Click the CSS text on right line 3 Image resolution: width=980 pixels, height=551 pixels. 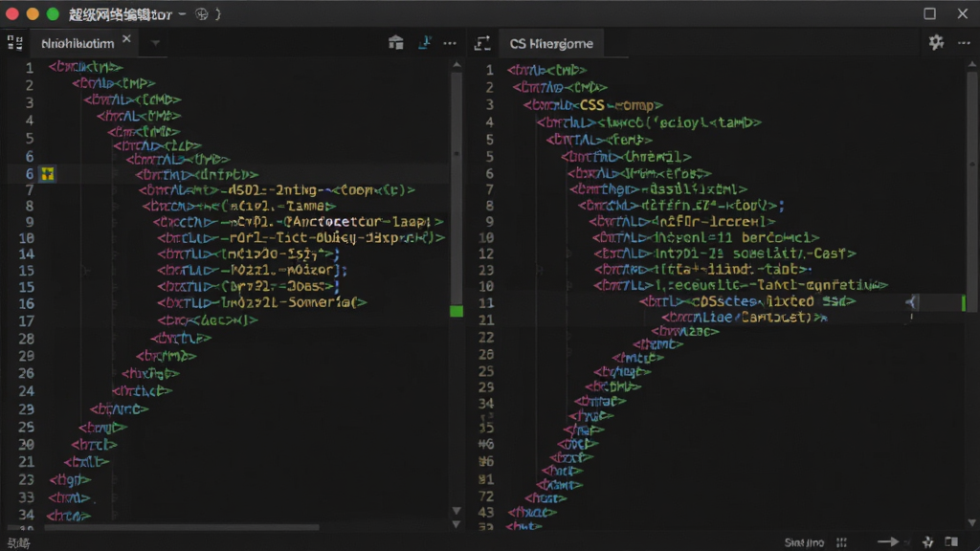pos(591,105)
